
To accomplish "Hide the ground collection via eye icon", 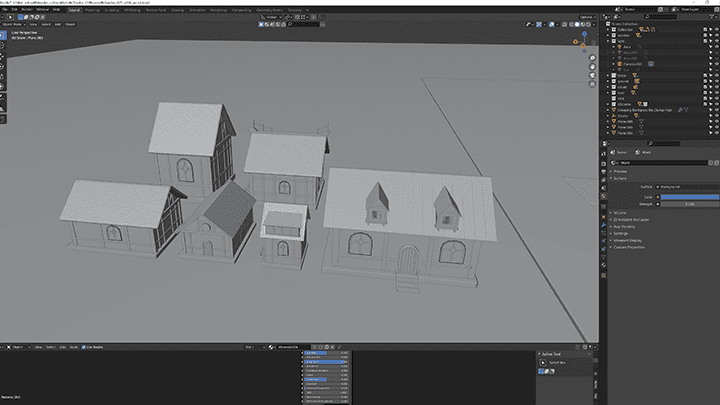I will [716, 81].
